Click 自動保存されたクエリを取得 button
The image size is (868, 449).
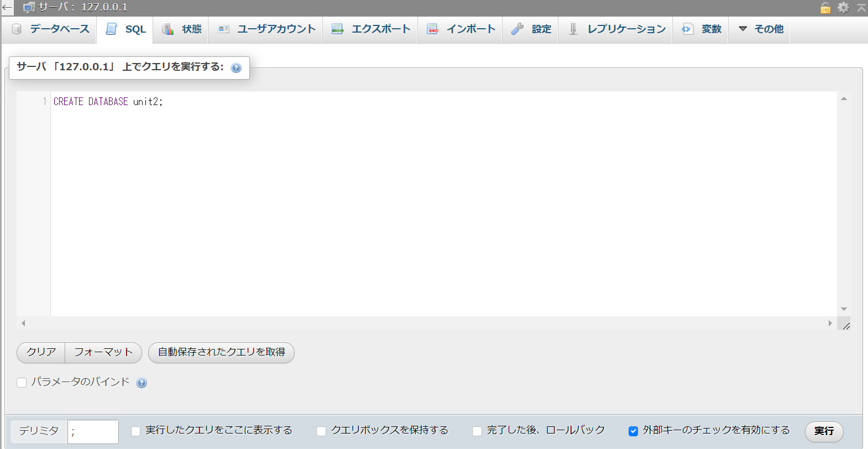221,352
